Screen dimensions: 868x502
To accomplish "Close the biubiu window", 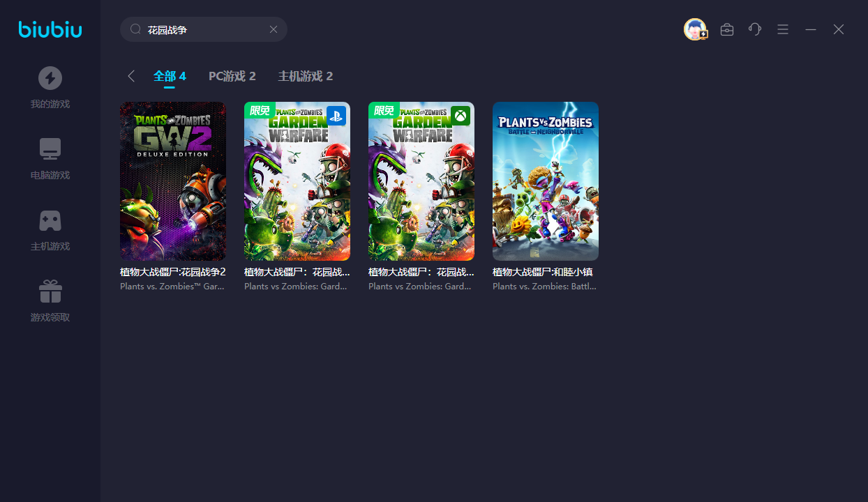I will (839, 29).
